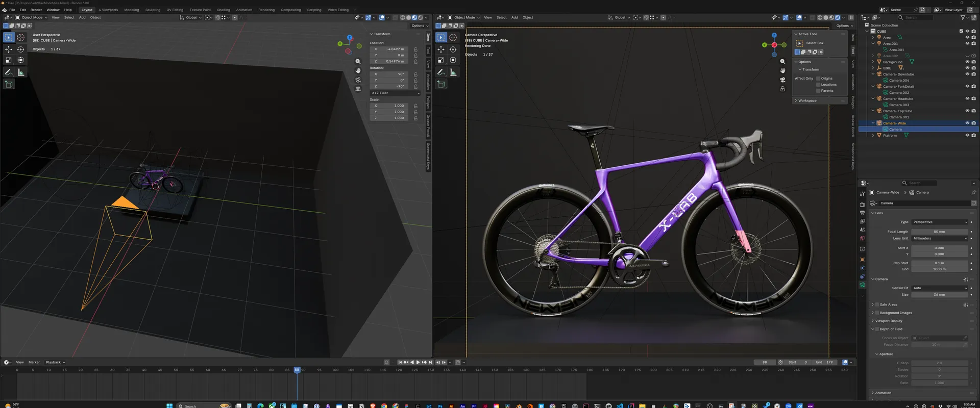980x408 pixels.
Task: Click the zoom magnifier icon in left viewport
Action: click(x=358, y=61)
